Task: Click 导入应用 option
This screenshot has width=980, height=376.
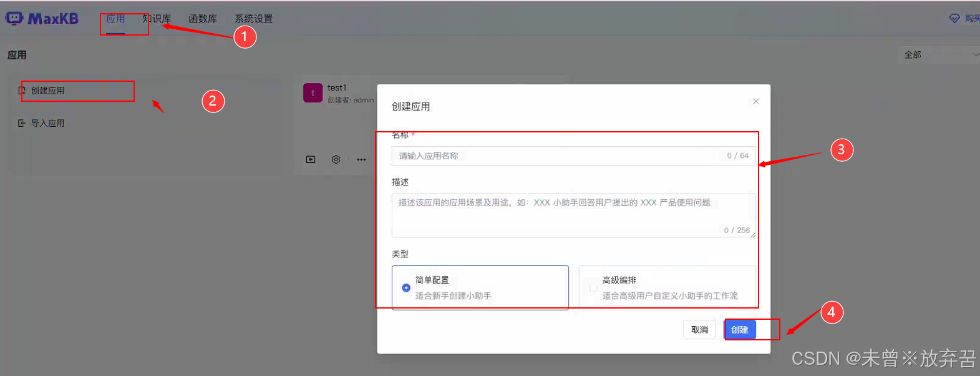Action: tap(48, 123)
